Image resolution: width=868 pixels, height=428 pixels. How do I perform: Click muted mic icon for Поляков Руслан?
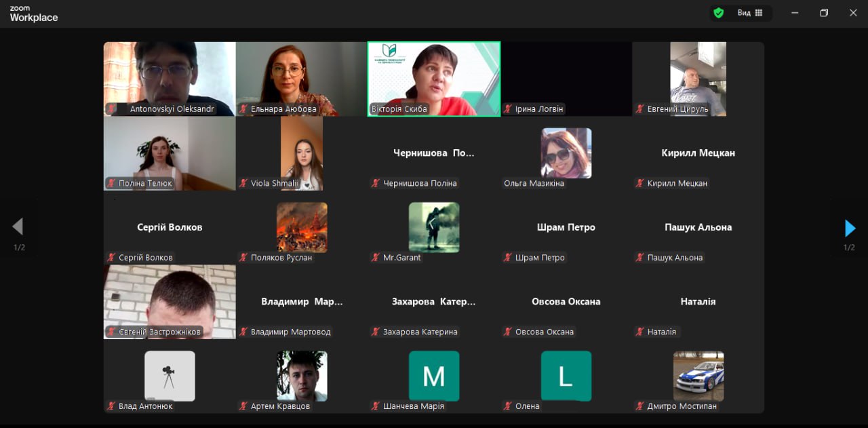coord(243,257)
